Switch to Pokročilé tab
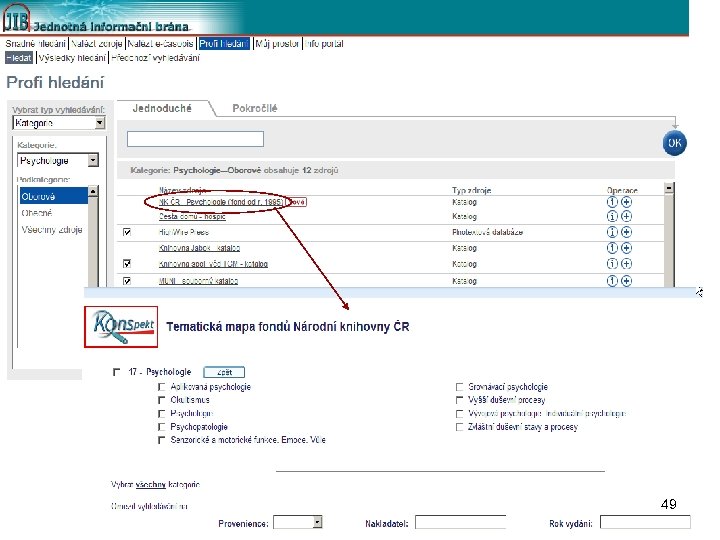The image size is (720, 540). 255,108
